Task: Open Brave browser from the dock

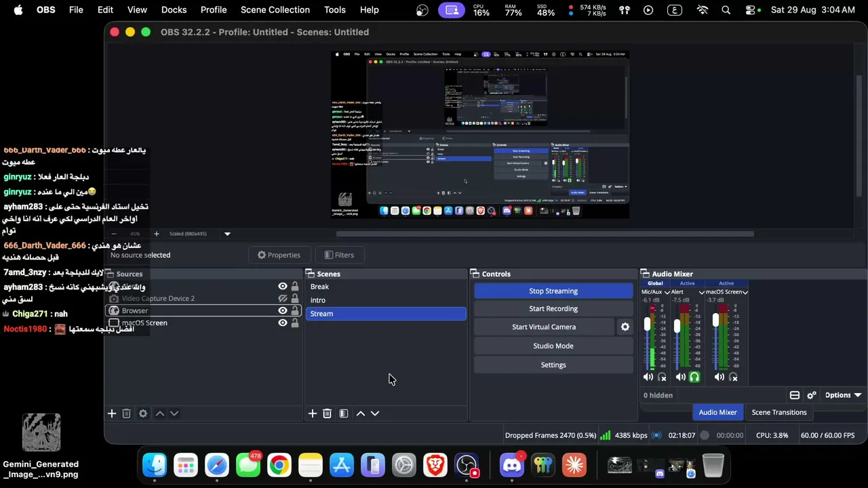Action: [x=435, y=465]
